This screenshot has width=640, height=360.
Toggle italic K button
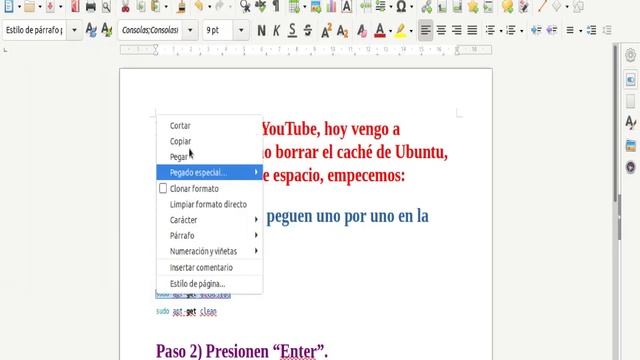(x=277, y=30)
